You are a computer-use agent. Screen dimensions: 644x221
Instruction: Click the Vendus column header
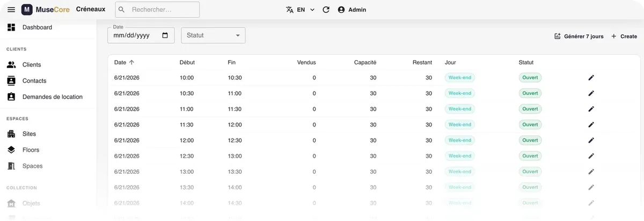point(306,62)
